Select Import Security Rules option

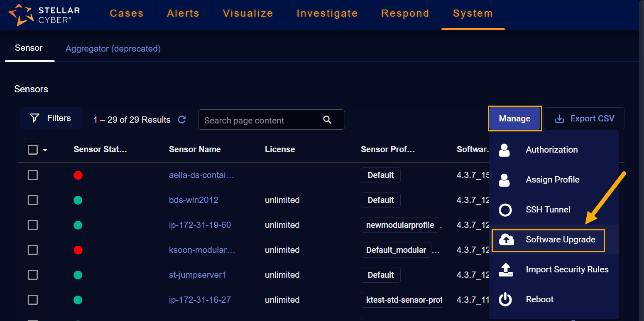pos(567,269)
